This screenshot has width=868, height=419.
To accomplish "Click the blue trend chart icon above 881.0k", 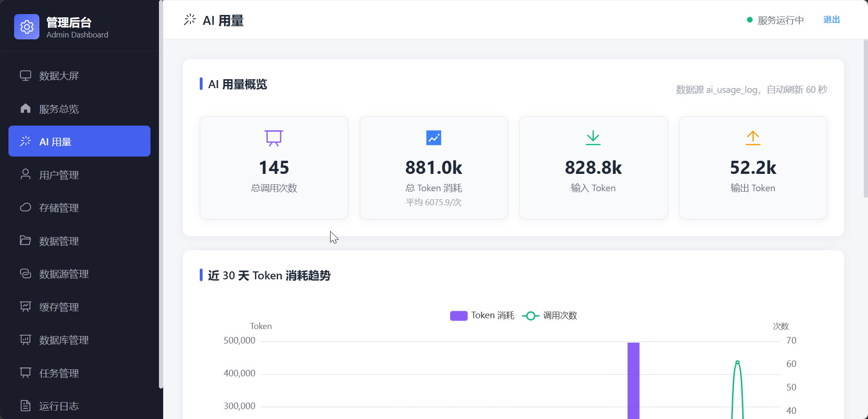I will point(434,138).
